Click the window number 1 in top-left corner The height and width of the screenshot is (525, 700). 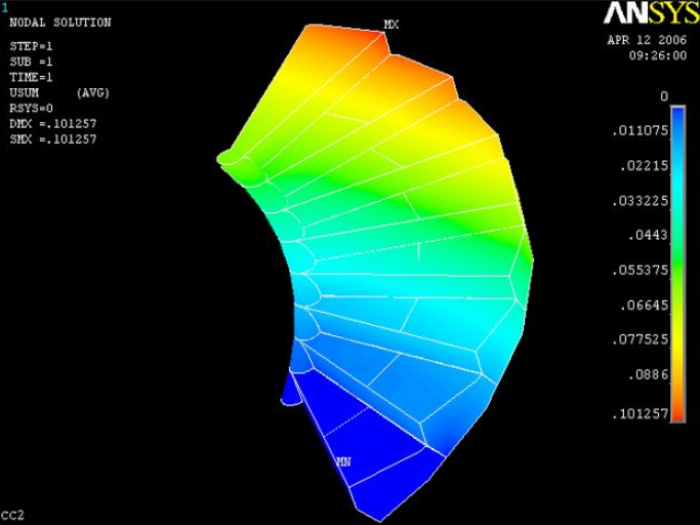tap(4, 6)
